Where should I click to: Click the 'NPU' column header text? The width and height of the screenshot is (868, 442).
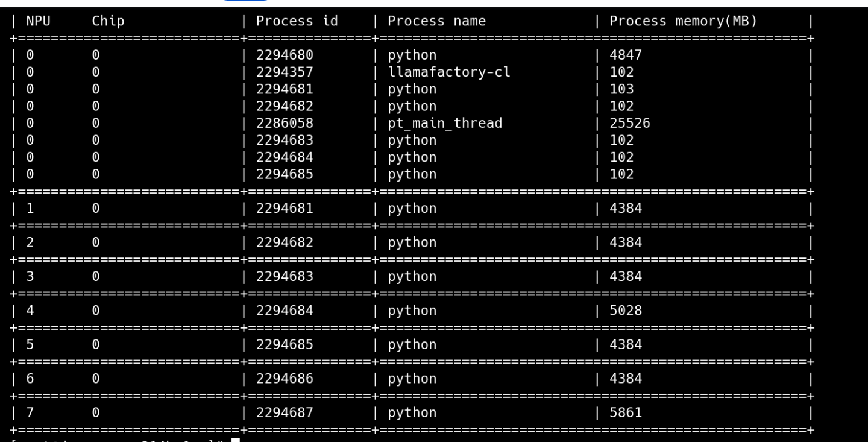(x=38, y=21)
